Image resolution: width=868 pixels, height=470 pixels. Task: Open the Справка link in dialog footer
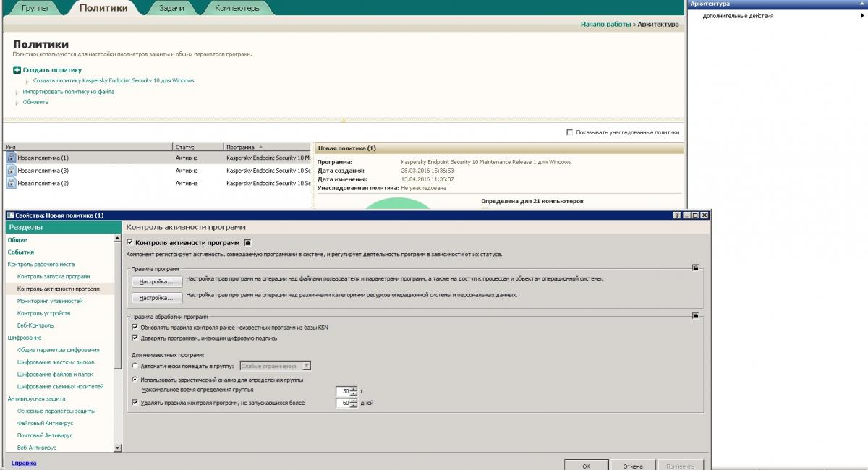pos(24,463)
